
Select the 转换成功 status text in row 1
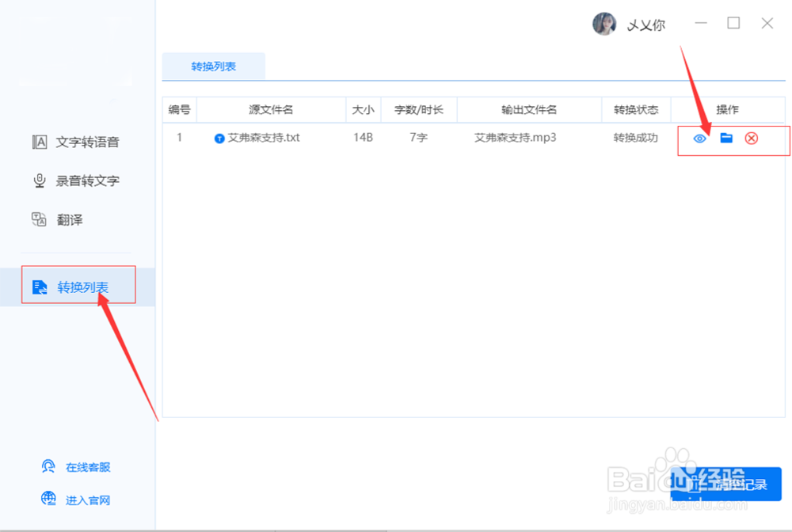(635, 138)
